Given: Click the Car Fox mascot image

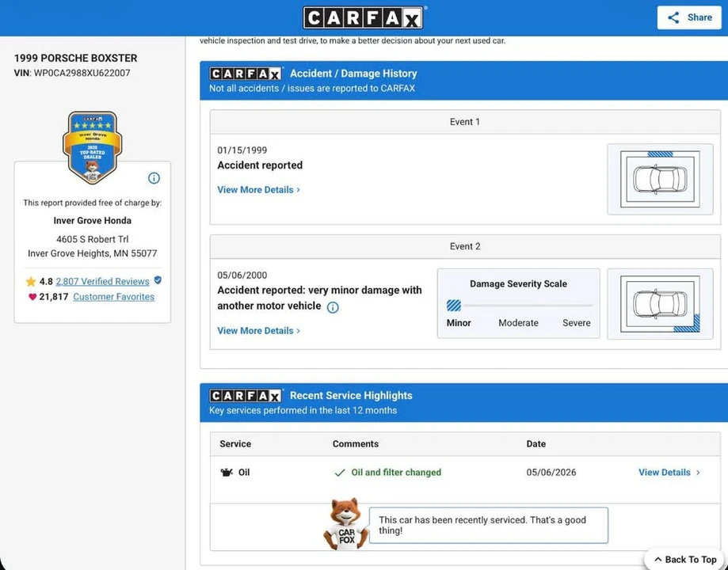Looking at the screenshot, I should coord(345,524).
